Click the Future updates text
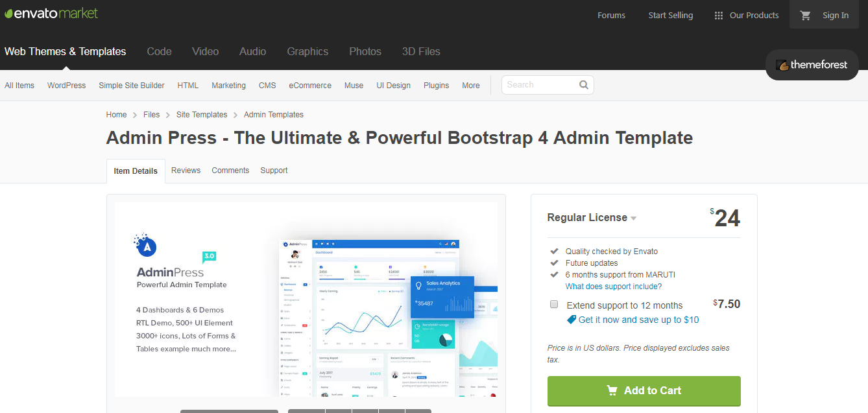The height and width of the screenshot is (413, 868). 592,263
